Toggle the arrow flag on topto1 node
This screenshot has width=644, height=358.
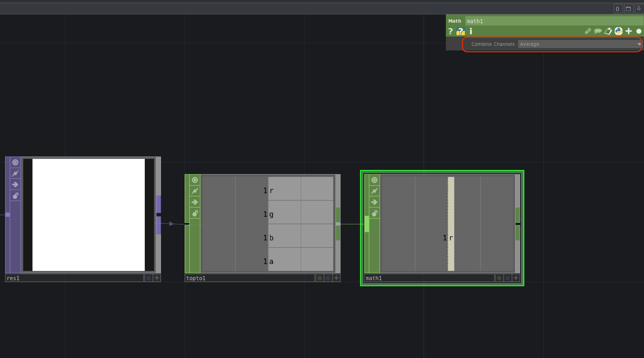pos(195,202)
